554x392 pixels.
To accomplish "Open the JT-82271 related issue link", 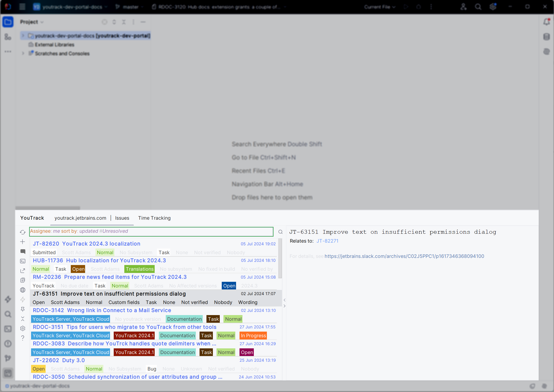I will coord(327,241).
